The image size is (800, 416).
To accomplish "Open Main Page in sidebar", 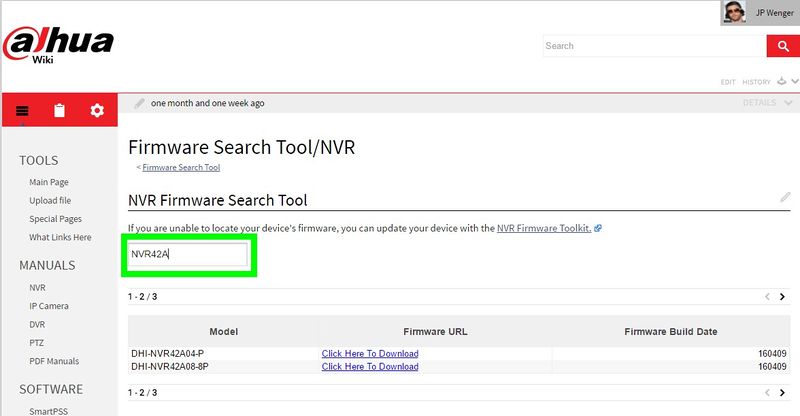I will 48,182.
